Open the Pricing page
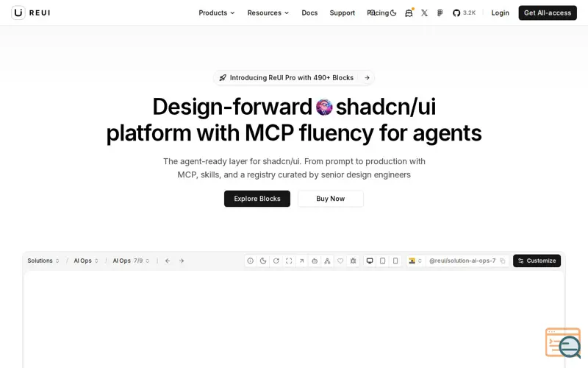The image size is (588, 368). coord(379,13)
